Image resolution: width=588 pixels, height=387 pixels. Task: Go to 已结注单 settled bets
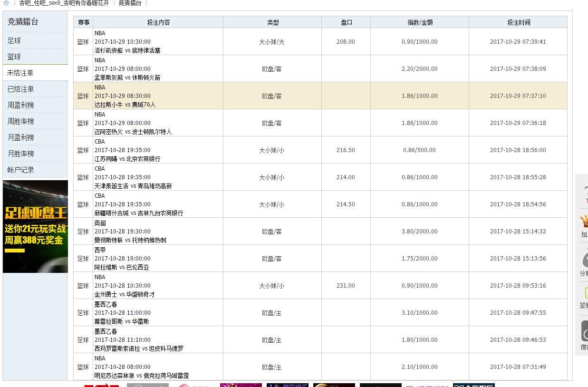(x=20, y=89)
